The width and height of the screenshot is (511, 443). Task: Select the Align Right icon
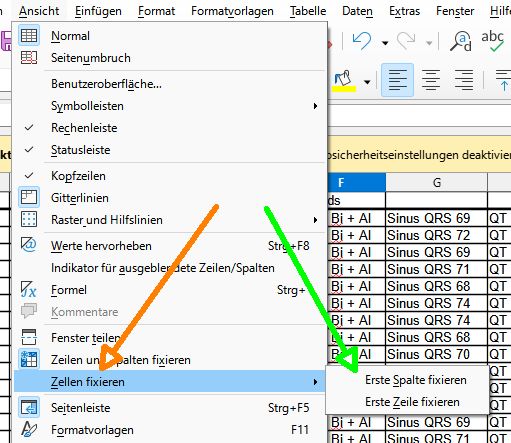464,80
